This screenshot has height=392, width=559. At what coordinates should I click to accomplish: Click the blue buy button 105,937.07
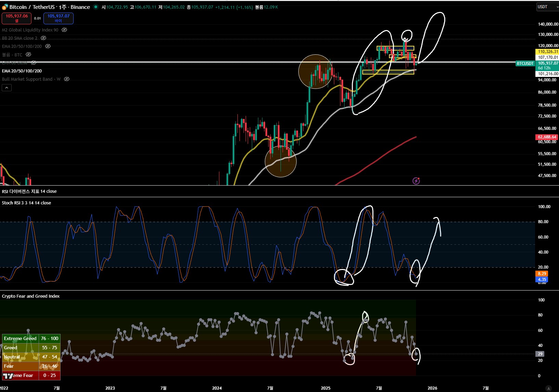tap(58, 18)
